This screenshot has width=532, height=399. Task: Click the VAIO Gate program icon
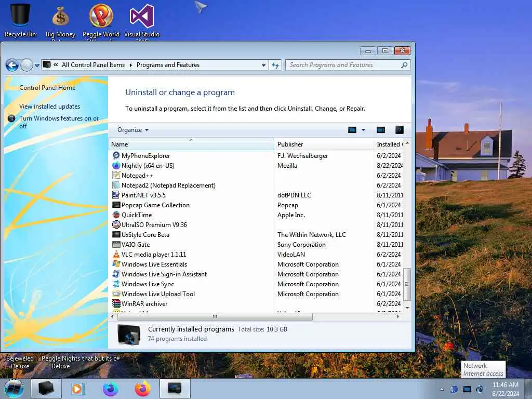(x=116, y=244)
